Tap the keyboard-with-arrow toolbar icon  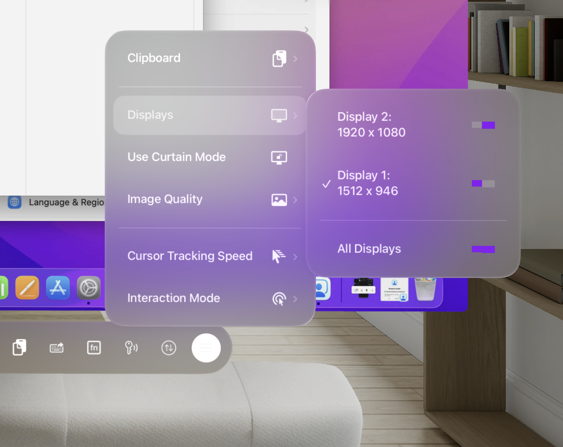[57, 348]
